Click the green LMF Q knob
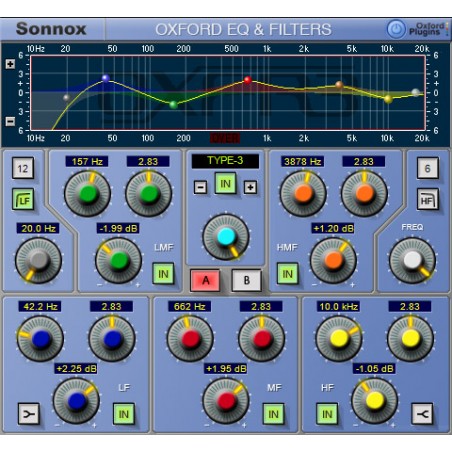This screenshot has height=452, width=452. click(149, 193)
